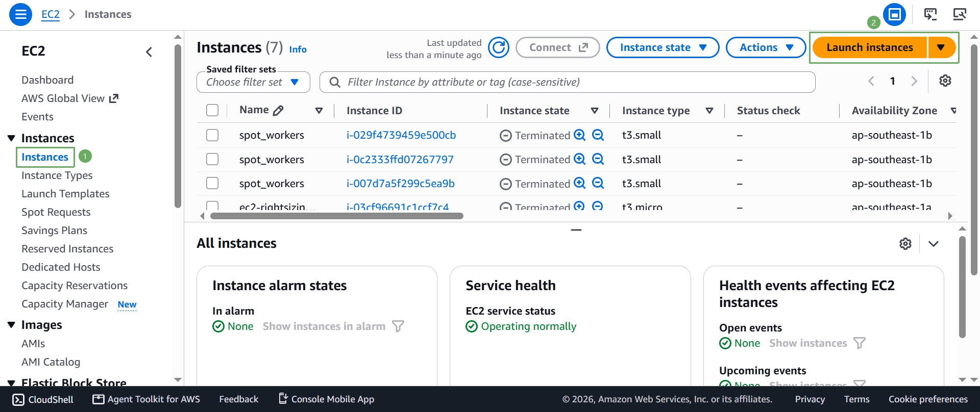This screenshot has width=980, height=412.
Task: Click the EC2 breadcrumb link
Action: 51,14
